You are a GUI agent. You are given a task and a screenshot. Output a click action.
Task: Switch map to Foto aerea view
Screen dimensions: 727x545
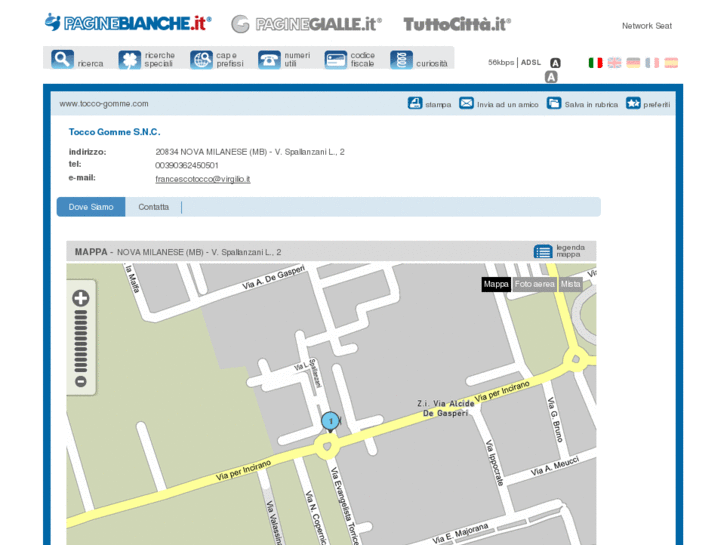tap(535, 284)
